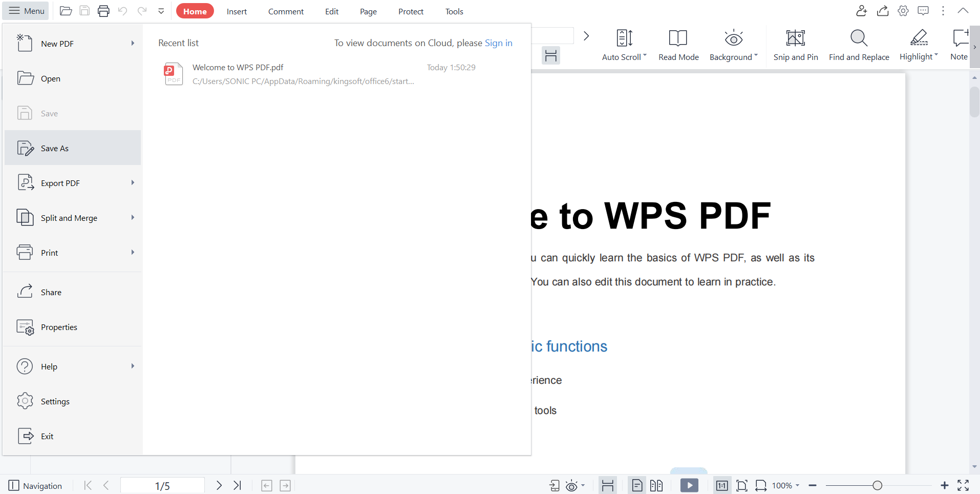Switch to the Edit tab

point(332,11)
